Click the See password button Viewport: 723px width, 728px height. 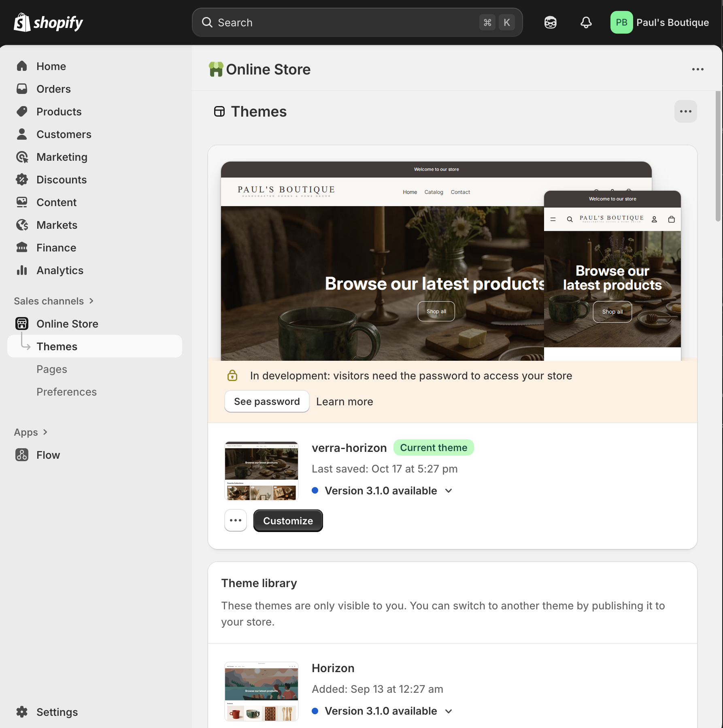(267, 402)
